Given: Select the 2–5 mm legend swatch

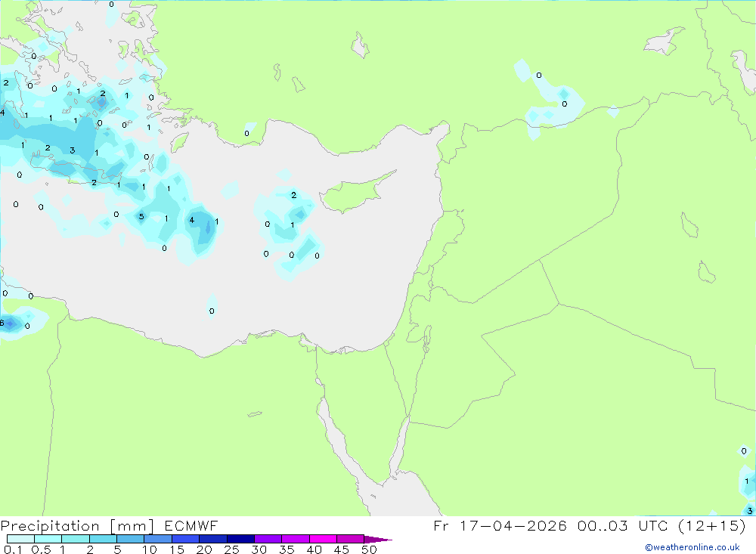Looking at the screenshot, I should pos(103,539).
